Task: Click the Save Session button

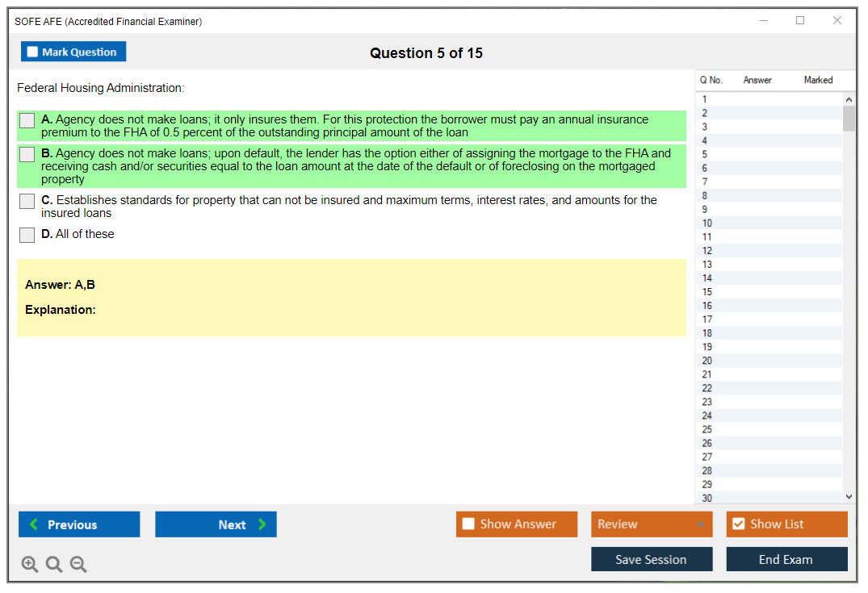Action: [x=652, y=559]
